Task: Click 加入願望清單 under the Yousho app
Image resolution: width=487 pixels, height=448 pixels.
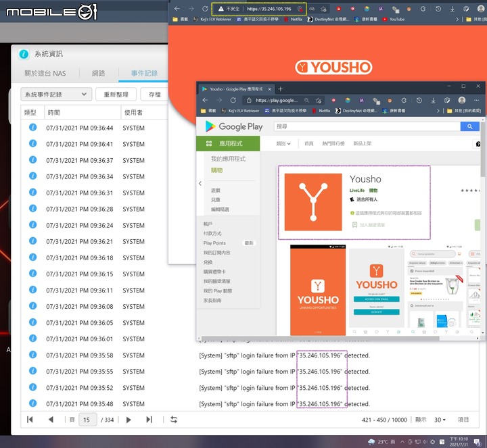Action: [x=369, y=224]
